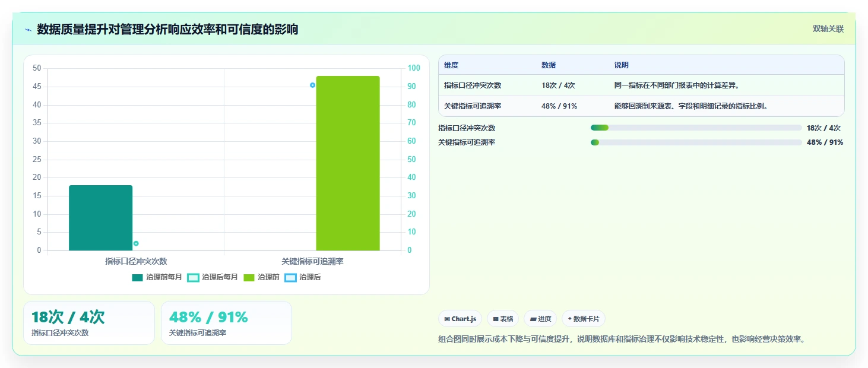Image resolution: width=868 pixels, height=368 pixels.
Task: Click the 数据 column header
Action: [x=549, y=65]
